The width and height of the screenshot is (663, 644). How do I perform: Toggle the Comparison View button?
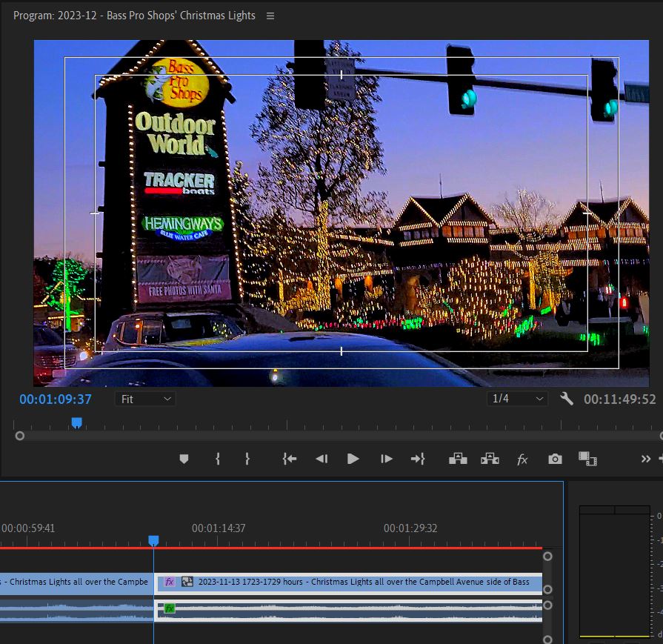[587, 459]
